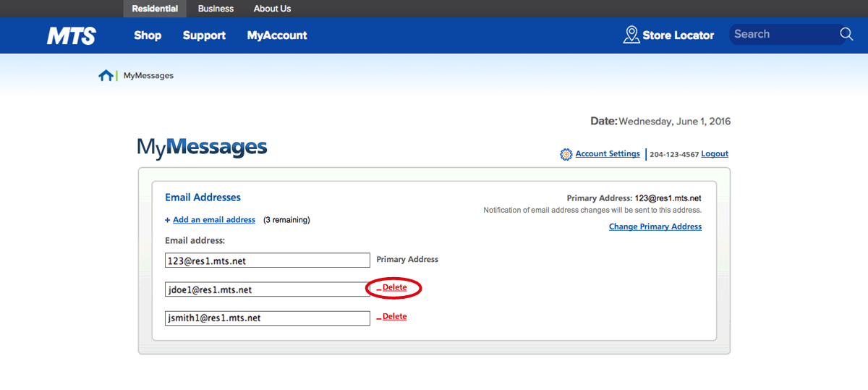Switch to the Business tab
The height and width of the screenshot is (390, 868).
[x=216, y=9]
